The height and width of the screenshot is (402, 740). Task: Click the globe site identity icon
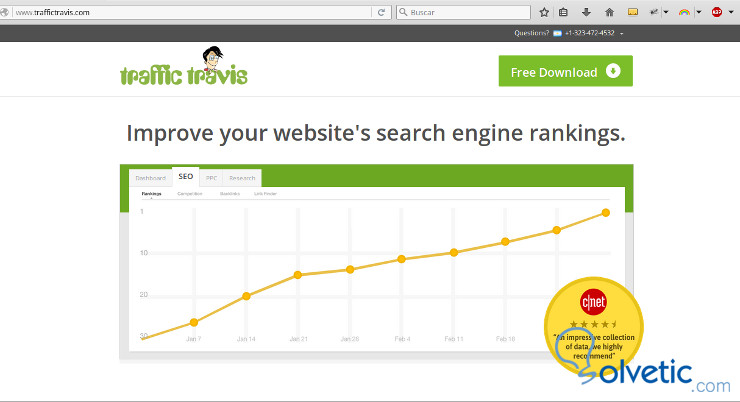(x=4, y=12)
